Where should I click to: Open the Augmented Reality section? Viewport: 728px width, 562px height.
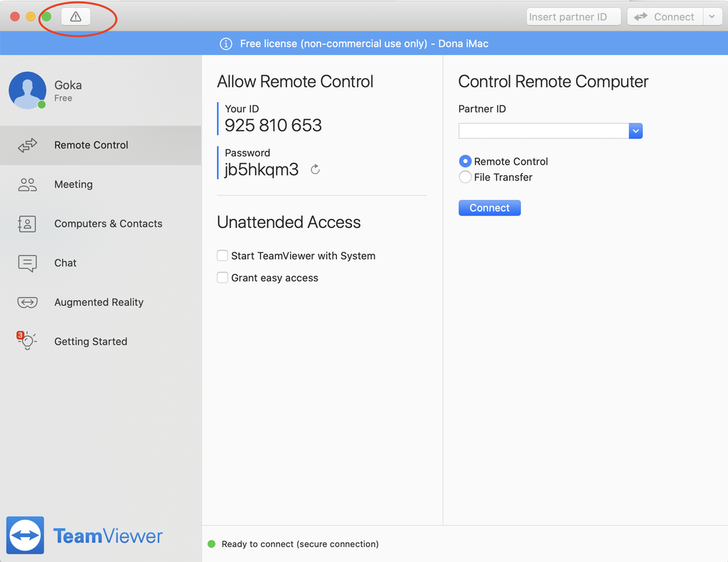coord(99,302)
